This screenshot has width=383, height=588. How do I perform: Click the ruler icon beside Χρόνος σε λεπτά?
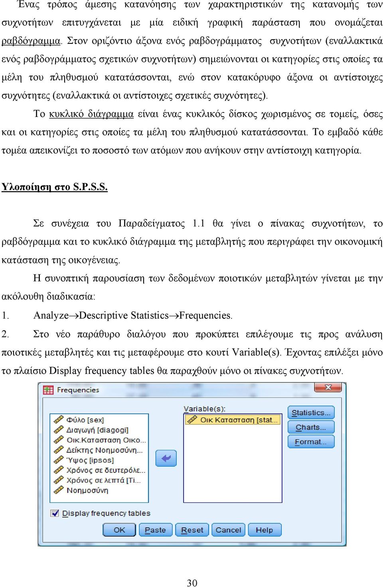pyautogui.click(x=59, y=480)
